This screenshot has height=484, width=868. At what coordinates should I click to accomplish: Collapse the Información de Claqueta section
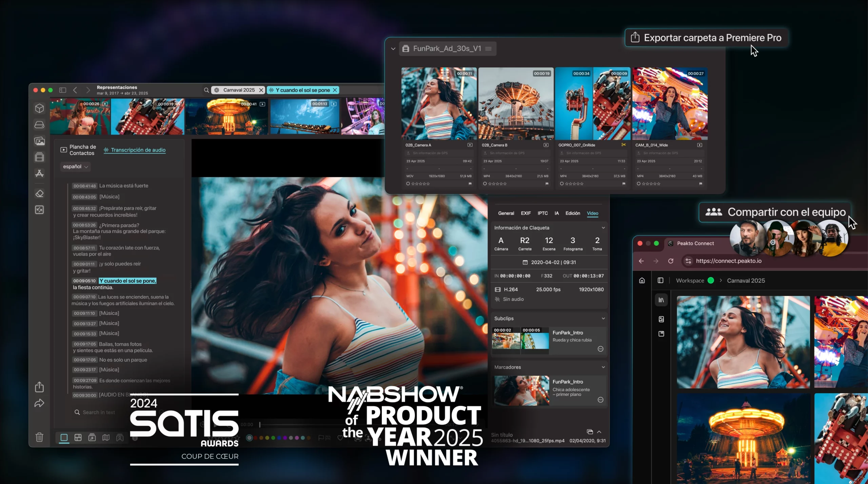pos(603,228)
